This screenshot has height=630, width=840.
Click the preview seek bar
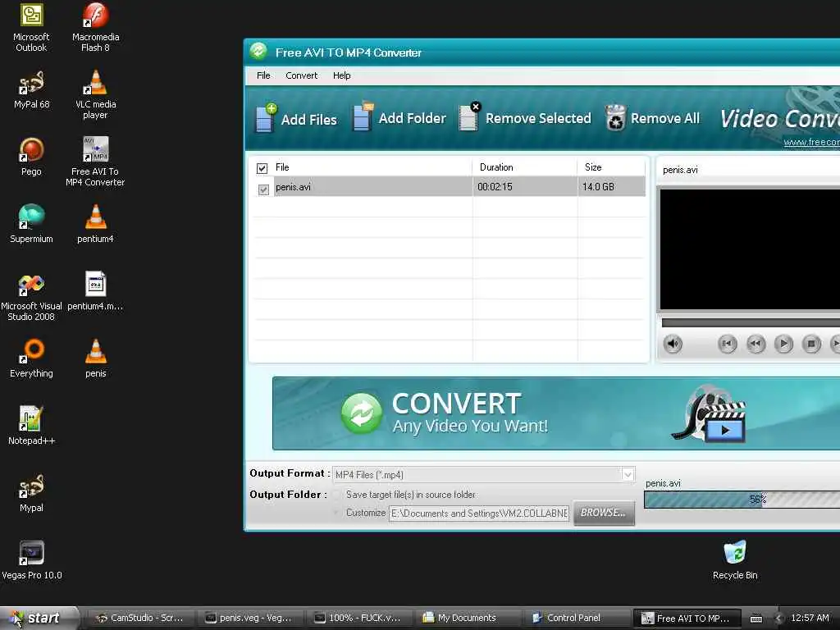(751, 323)
